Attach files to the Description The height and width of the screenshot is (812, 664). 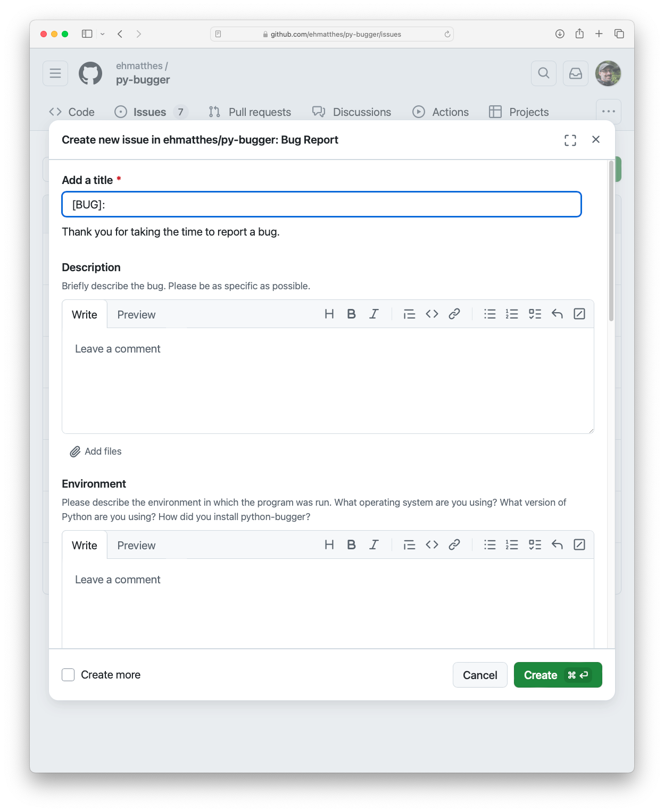coord(96,451)
